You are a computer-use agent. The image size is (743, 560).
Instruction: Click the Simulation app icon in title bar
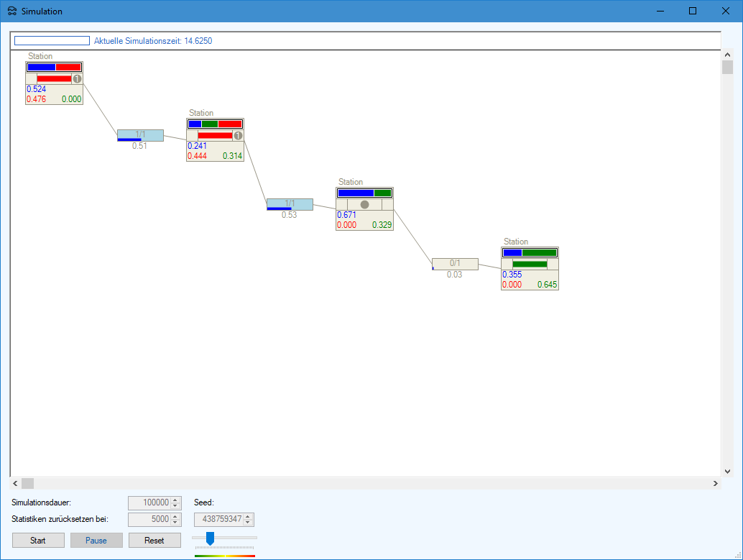[x=11, y=12]
